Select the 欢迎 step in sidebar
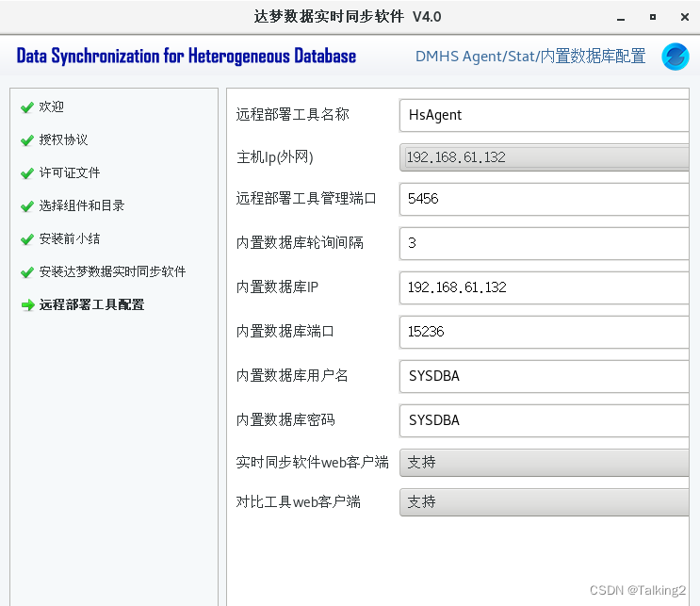The width and height of the screenshot is (700, 606). pyautogui.click(x=51, y=106)
